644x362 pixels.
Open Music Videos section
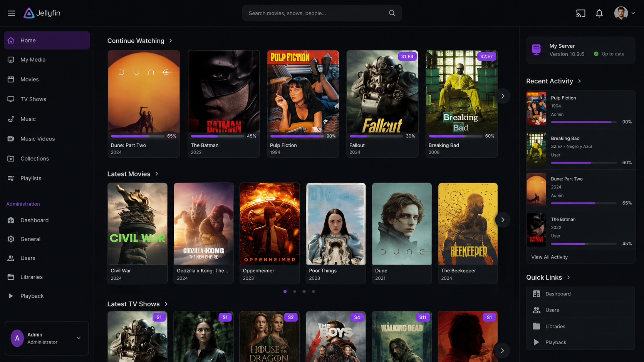tap(47, 139)
